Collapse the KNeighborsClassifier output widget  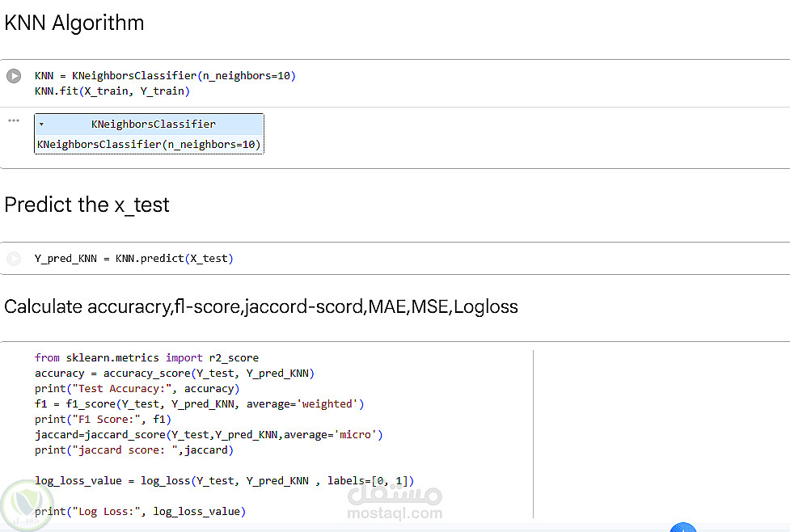(x=41, y=125)
